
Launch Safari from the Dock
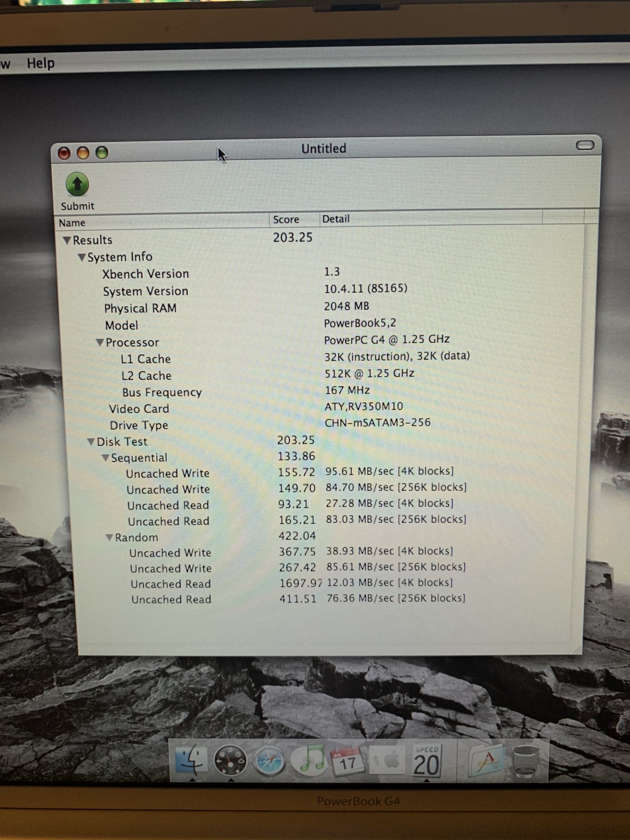(x=269, y=761)
